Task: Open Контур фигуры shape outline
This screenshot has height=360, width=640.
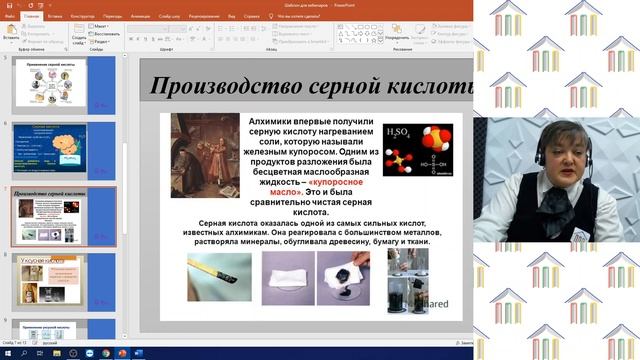Action: point(449,34)
